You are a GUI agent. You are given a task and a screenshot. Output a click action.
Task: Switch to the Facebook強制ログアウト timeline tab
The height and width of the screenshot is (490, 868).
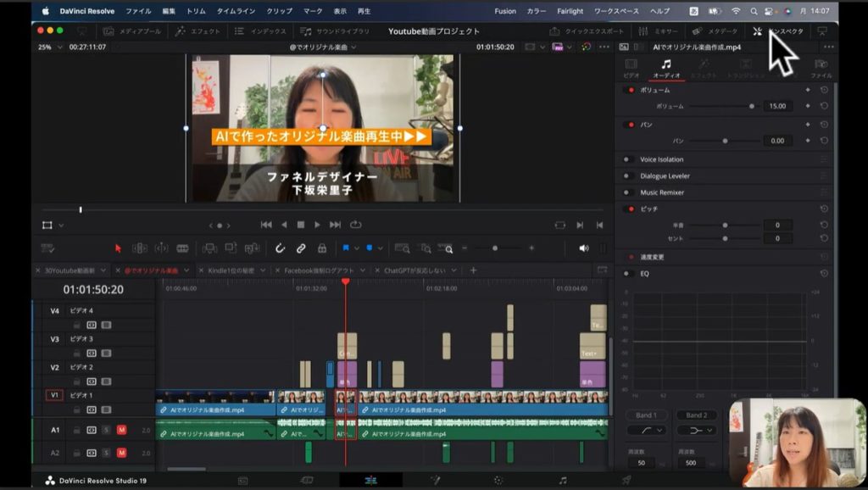coord(318,270)
